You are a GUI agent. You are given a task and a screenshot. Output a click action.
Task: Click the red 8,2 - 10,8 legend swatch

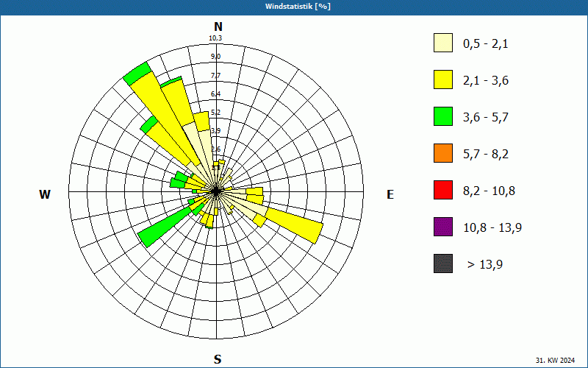click(x=443, y=190)
